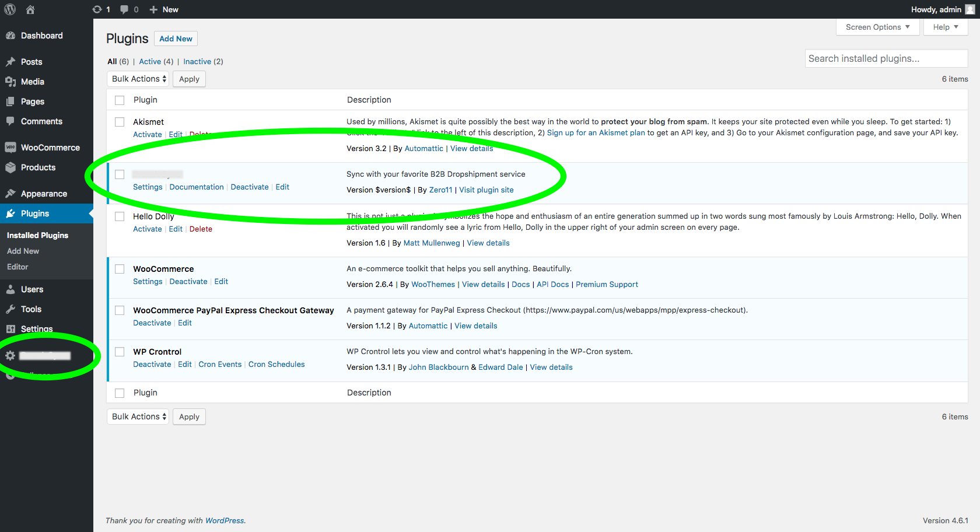Viewport: 980px width, 532px height.
Task: Check the Hello Dolly checkbox
Action: click(120, 216)
